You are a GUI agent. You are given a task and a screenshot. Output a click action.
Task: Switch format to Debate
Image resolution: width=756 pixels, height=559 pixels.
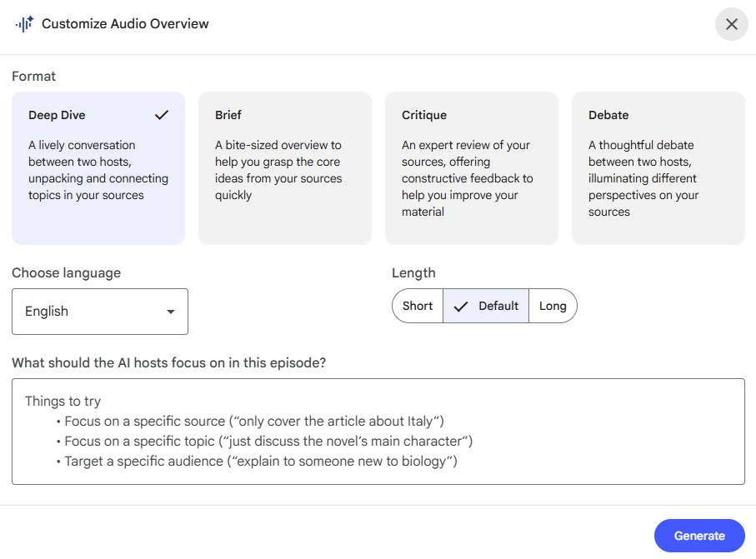click(658, 168)
